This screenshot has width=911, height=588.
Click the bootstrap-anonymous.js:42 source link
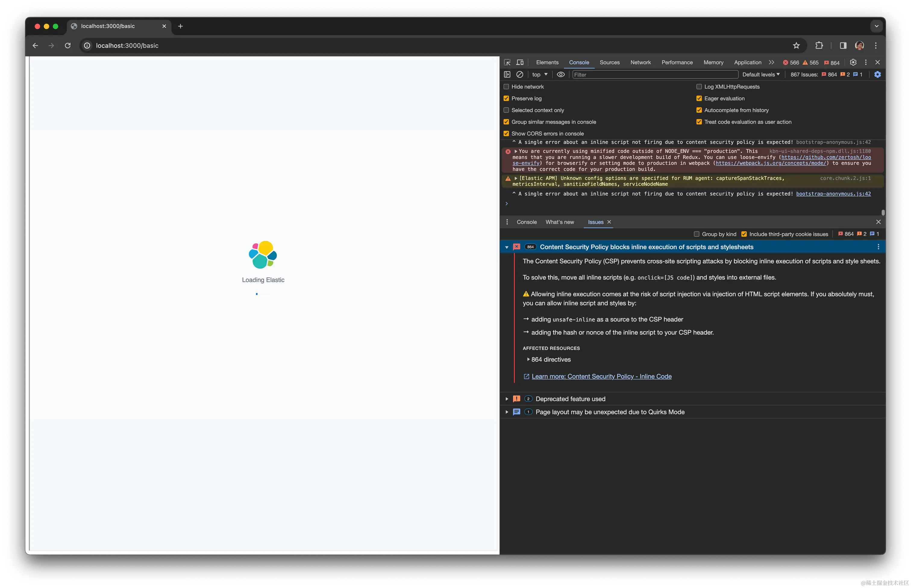[833, 194]
